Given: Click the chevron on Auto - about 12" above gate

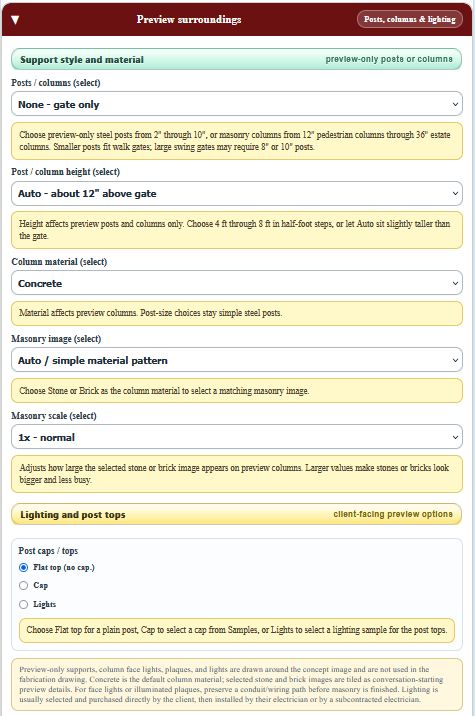Looking at the screenshot, I should tap(455, 193).
